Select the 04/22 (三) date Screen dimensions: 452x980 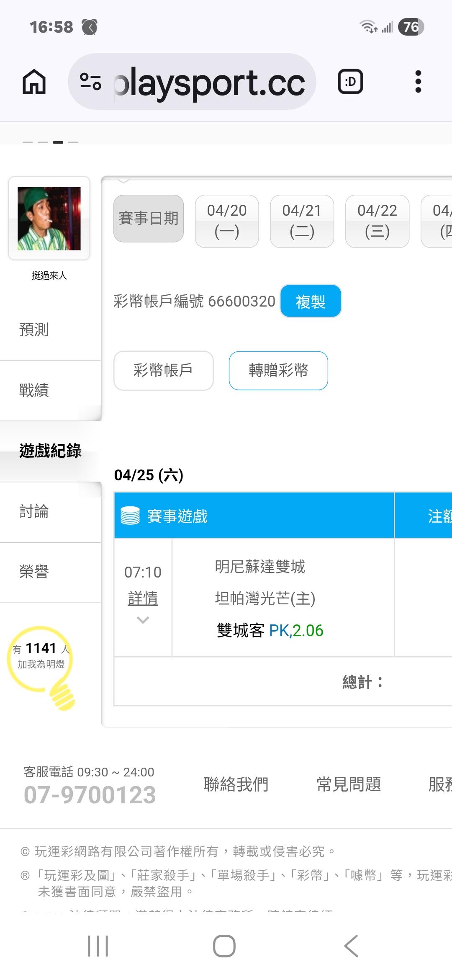377,221
